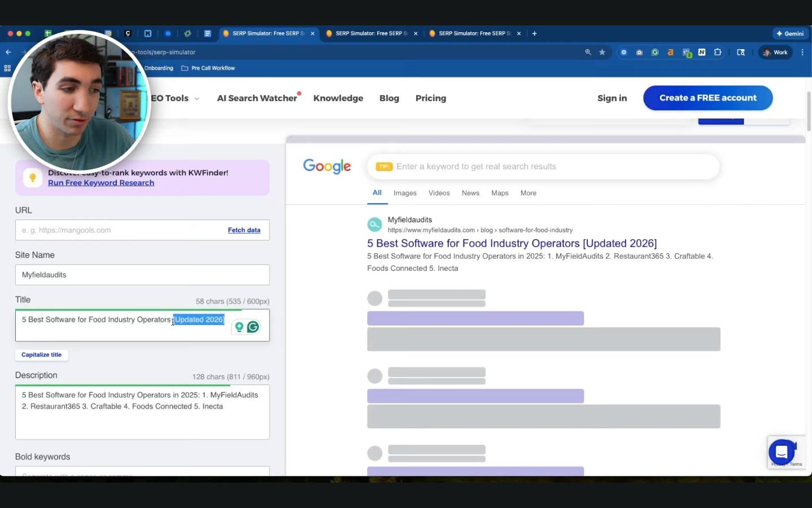Select the Videos tab in preview
The image size is (812, 508).
439,193
